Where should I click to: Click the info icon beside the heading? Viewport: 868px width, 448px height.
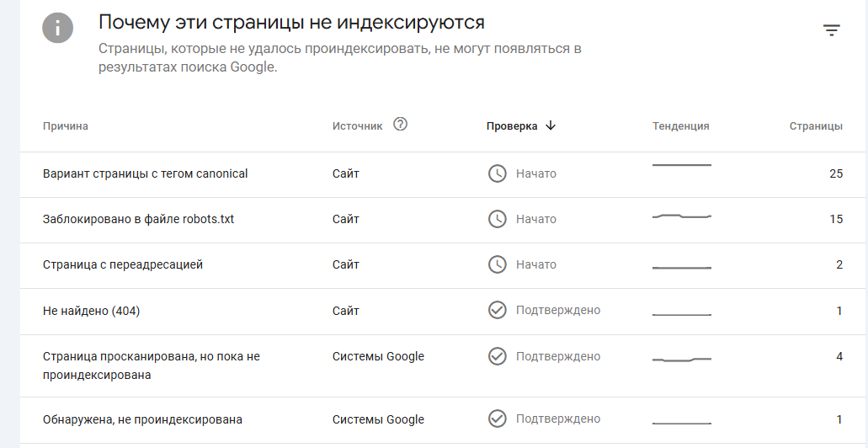58,29
